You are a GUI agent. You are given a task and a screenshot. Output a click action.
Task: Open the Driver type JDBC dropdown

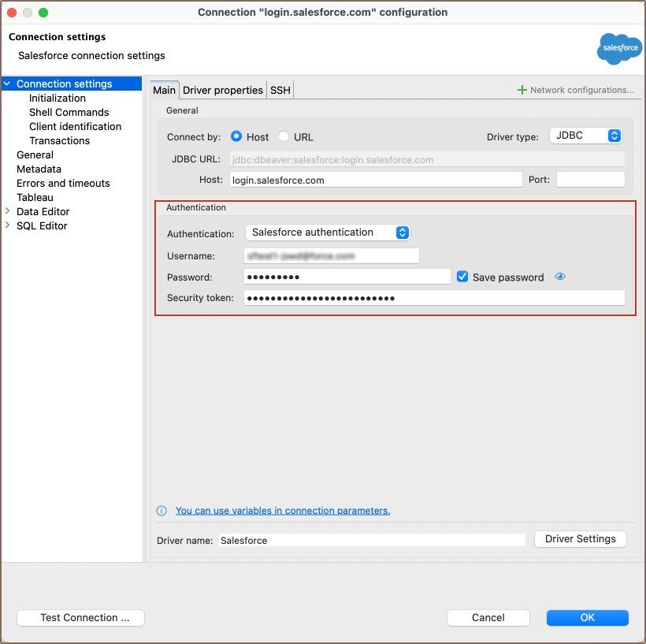[x=585, y=136]
